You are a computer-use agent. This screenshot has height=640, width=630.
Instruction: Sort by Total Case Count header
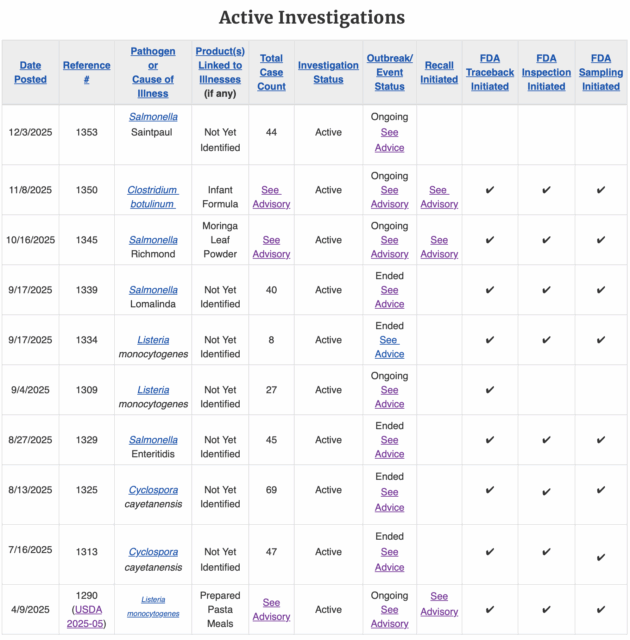point(271,72)
